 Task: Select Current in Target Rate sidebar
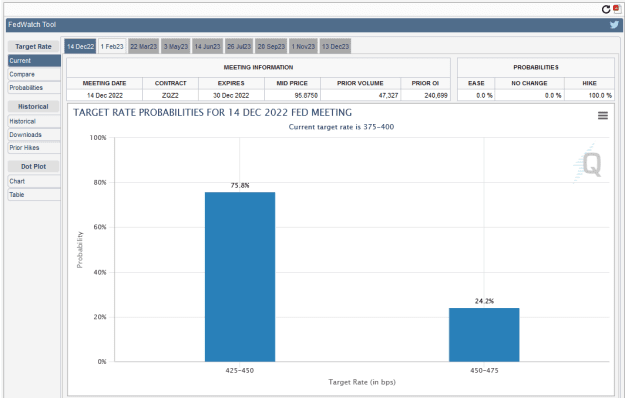[34, 61]
